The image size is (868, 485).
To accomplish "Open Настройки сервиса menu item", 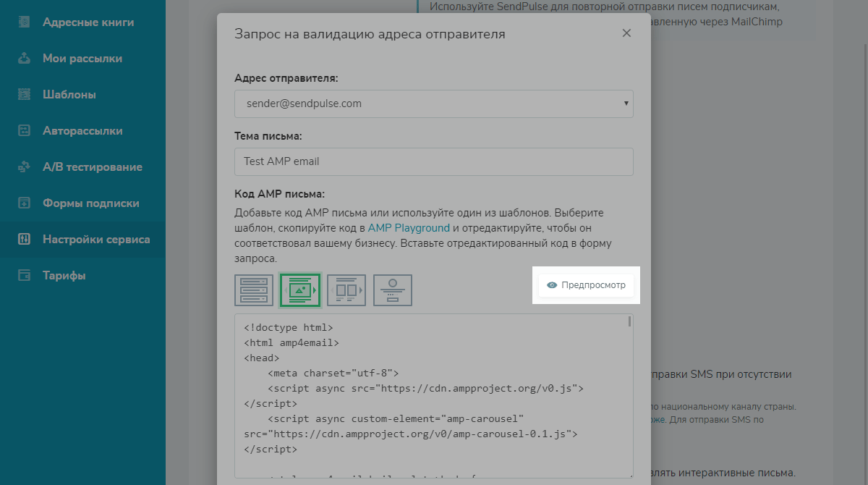I will coord(96,240).
